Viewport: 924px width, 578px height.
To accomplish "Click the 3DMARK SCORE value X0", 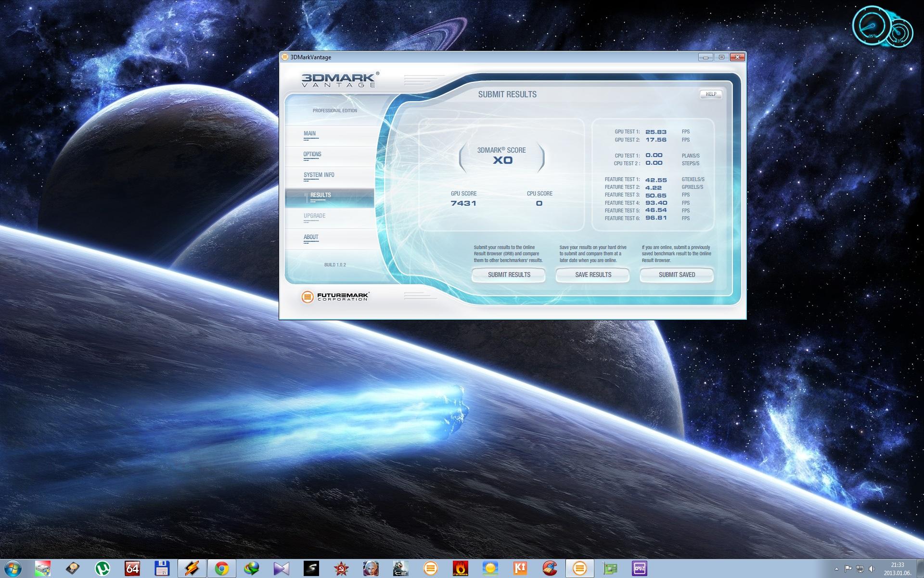I will pyautogui.click(x=502, y=160).
